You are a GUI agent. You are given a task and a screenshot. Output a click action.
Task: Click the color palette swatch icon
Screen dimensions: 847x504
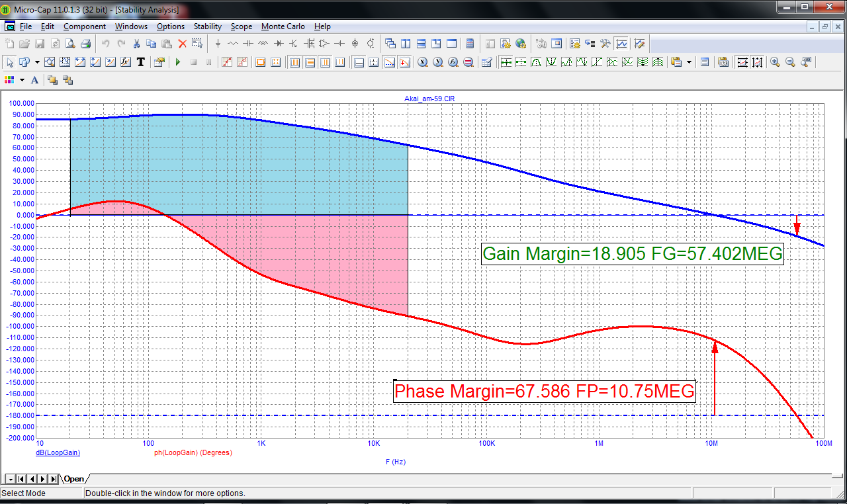coord(10,80)
